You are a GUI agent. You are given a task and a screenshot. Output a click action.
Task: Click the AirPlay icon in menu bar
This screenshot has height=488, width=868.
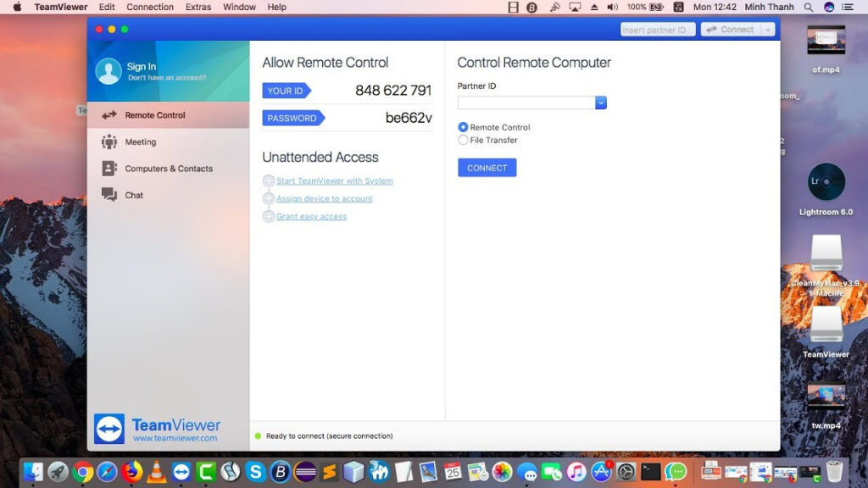point(576,7)
